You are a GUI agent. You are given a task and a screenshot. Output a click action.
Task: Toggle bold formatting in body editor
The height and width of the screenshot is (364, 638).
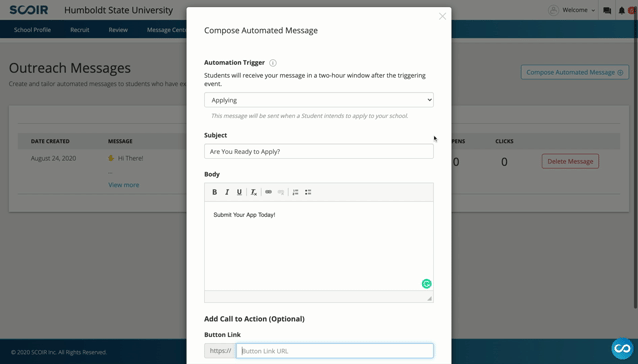(x=214, y=192)
